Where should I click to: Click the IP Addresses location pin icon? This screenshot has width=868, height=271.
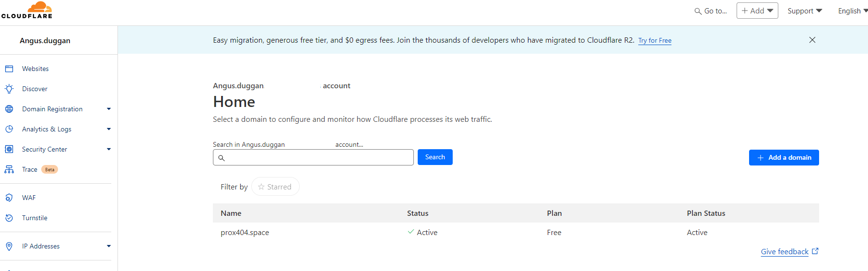pyautogui.click(x=9, y=246)
